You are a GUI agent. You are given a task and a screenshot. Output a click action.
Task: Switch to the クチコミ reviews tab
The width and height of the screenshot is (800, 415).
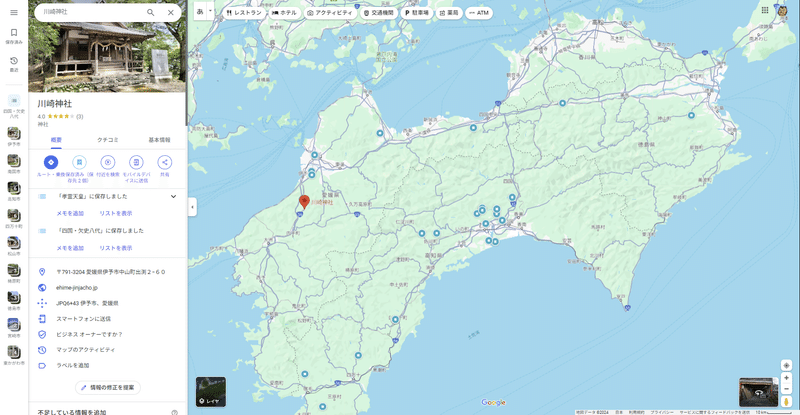click(108, 140)
